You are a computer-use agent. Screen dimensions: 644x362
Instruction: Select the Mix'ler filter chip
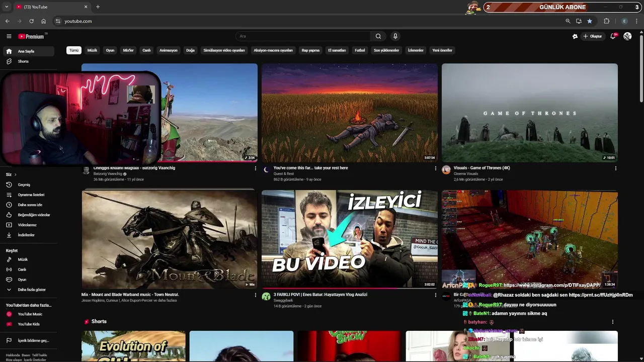[x=128, y=50]
